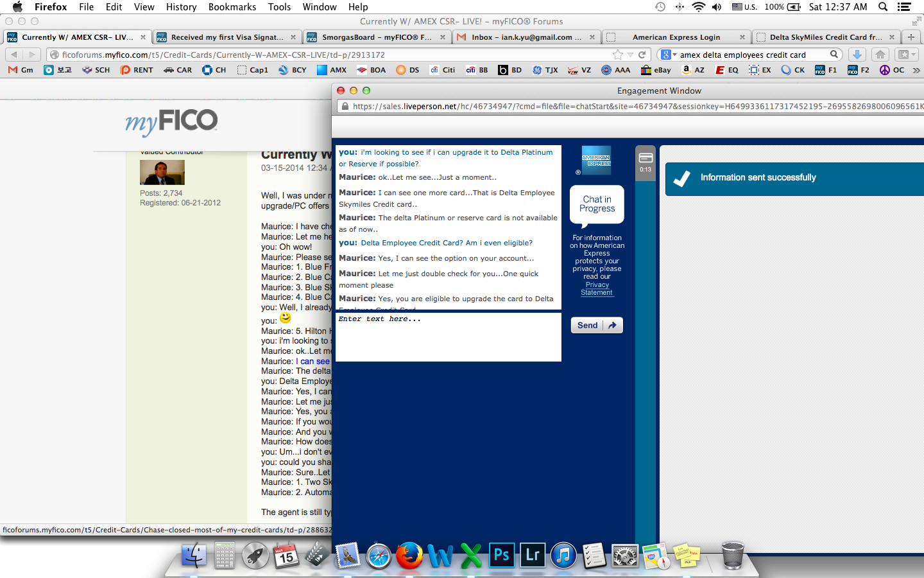Switch to the American Express Login tab
Screen dimensions: 924x578
coord(676,37)
